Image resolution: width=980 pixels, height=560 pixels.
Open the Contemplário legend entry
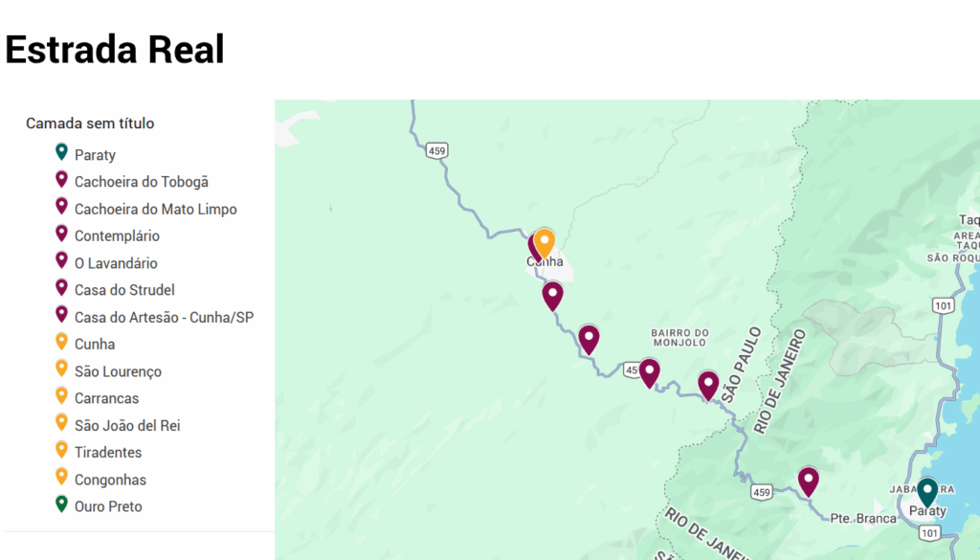click(117, 235)
